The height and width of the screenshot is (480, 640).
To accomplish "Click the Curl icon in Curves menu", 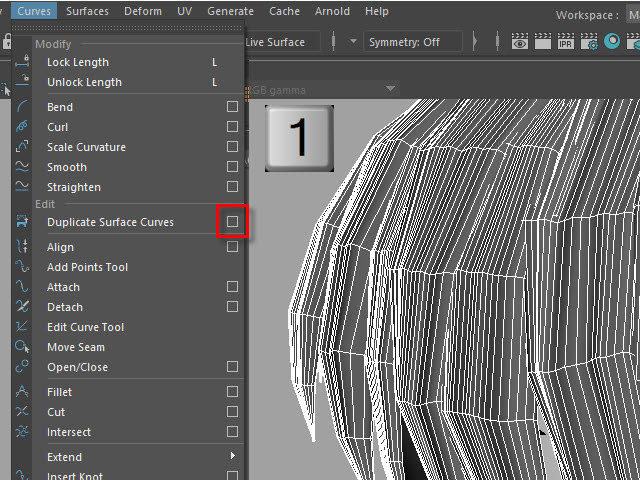I will click(x=21, y=127).
